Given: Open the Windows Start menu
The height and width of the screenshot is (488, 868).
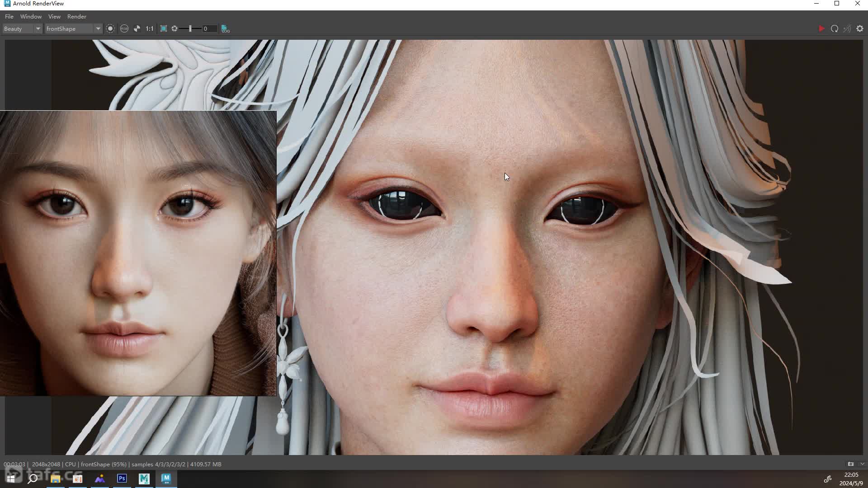Looking at the screenshot, I should (11, 479).
